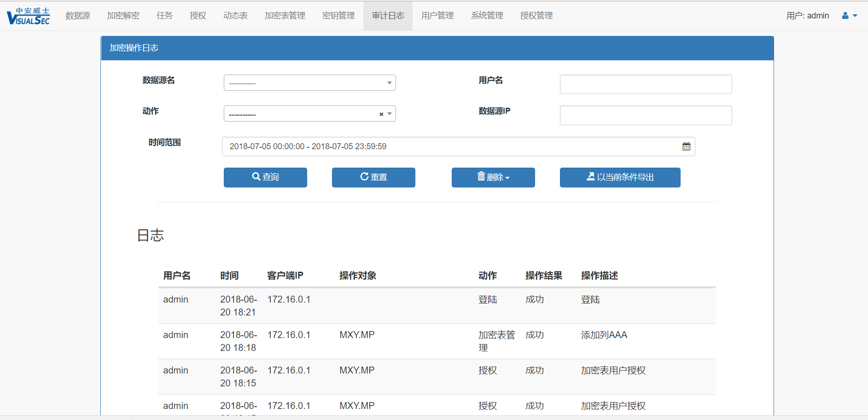The height and width of the screenshot is (420, 868).
Task: Click the 日志 section heading
Action: point(151,235)
